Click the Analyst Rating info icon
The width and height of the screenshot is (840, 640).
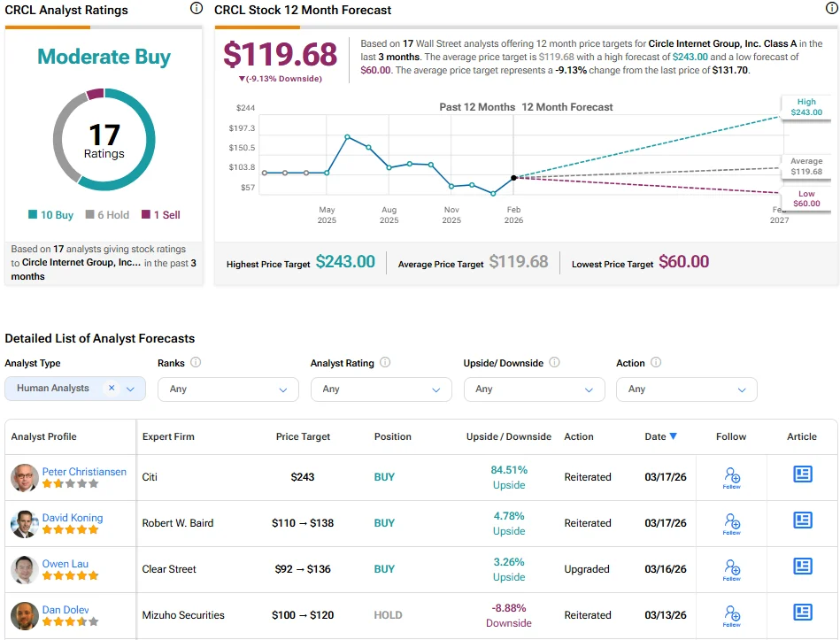[x=384, y=362]
